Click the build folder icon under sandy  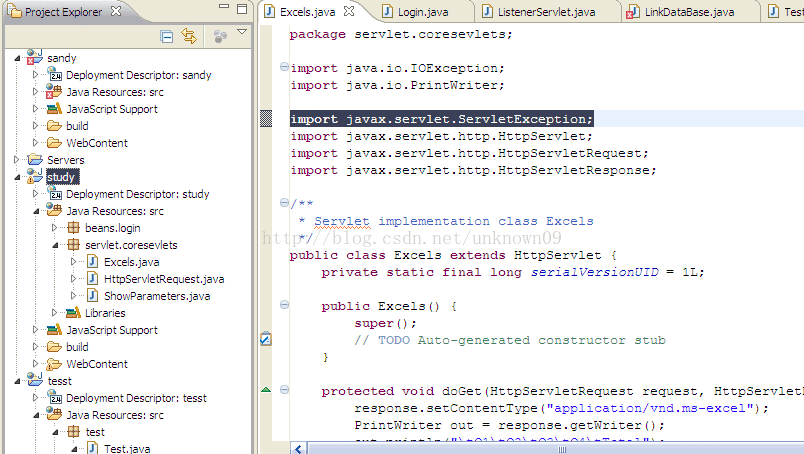pyautogui.click(x=54, y=126)
